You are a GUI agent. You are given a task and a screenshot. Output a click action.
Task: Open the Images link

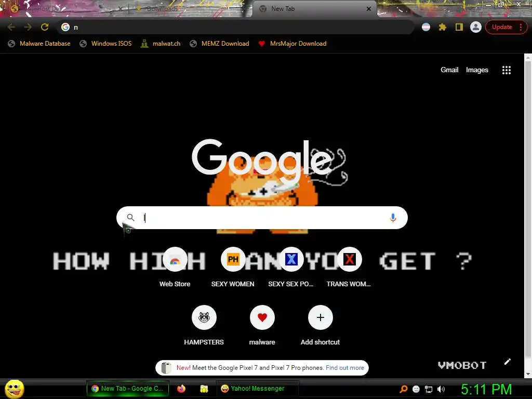(x=477, y=70)
